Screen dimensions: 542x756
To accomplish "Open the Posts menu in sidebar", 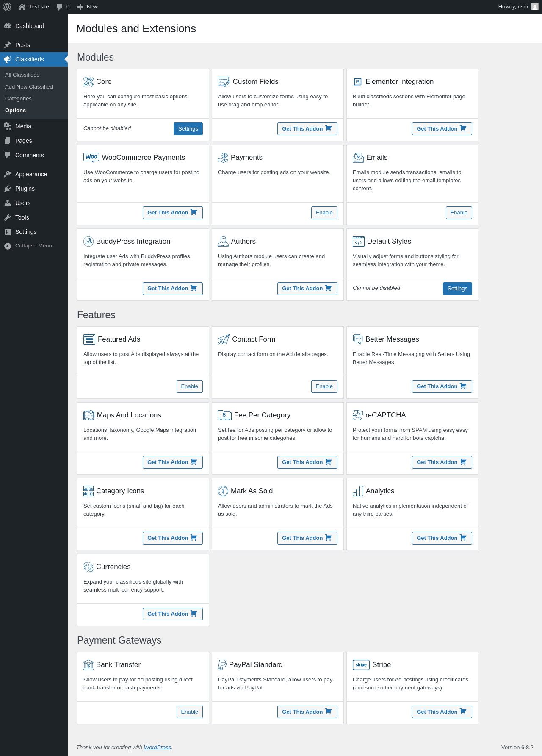I will tap(34, 45).
